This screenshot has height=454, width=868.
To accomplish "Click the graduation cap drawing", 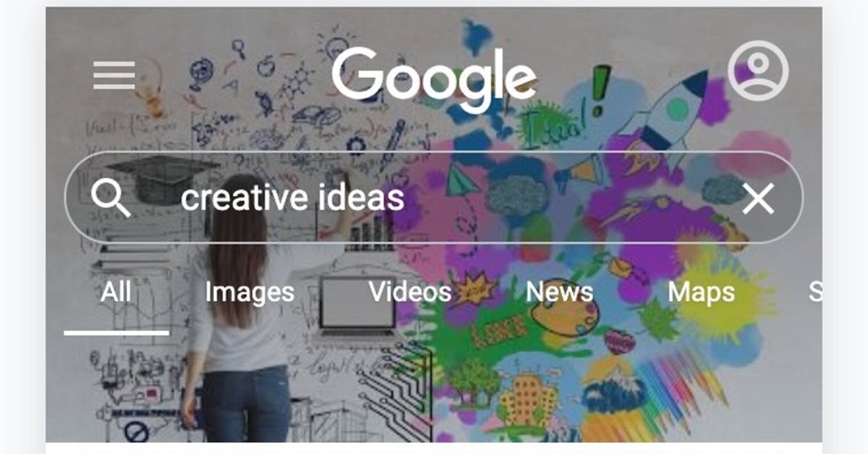I will tap(163, 179).
